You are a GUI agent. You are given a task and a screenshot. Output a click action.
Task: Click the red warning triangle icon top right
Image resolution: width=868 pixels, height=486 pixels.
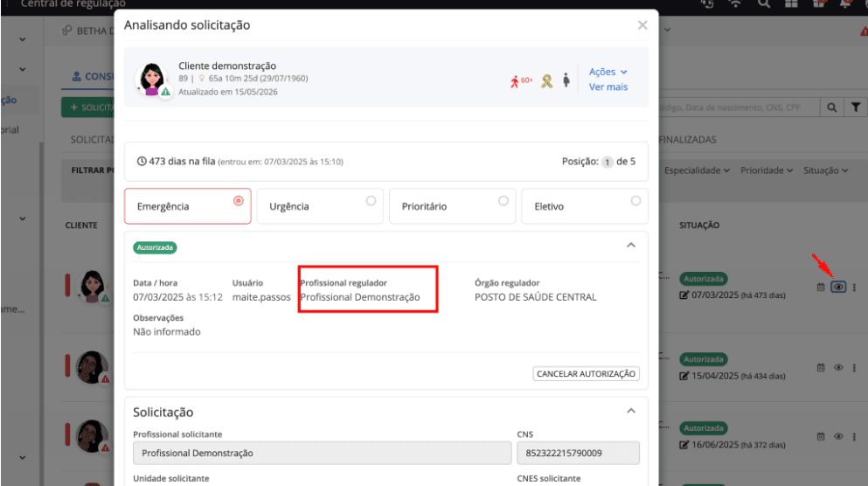[x=864, y=32]
